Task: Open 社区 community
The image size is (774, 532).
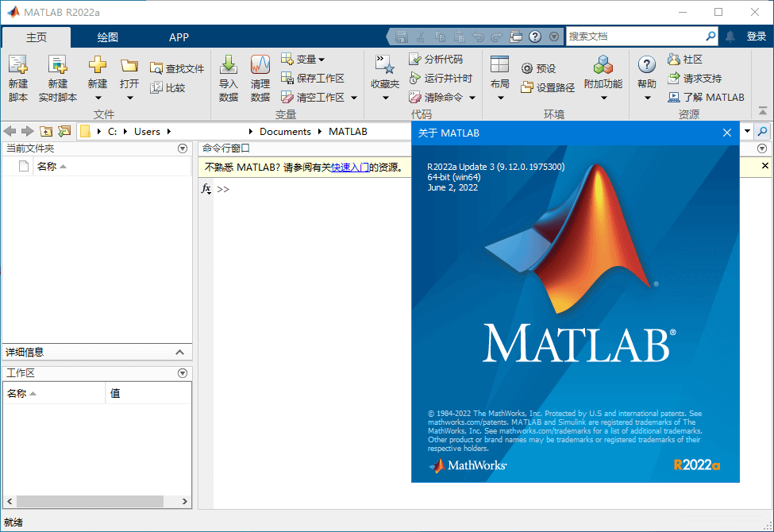Action: coord(684,60)
